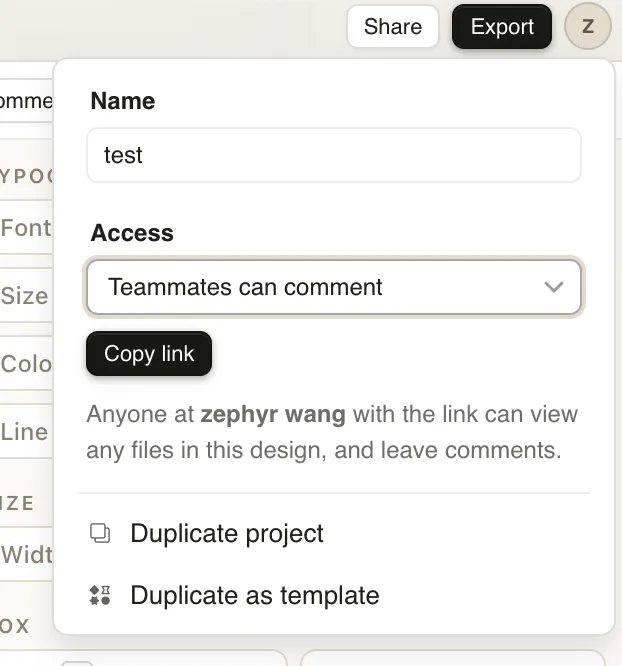Click the Size field in left panel

coord(26,296)
